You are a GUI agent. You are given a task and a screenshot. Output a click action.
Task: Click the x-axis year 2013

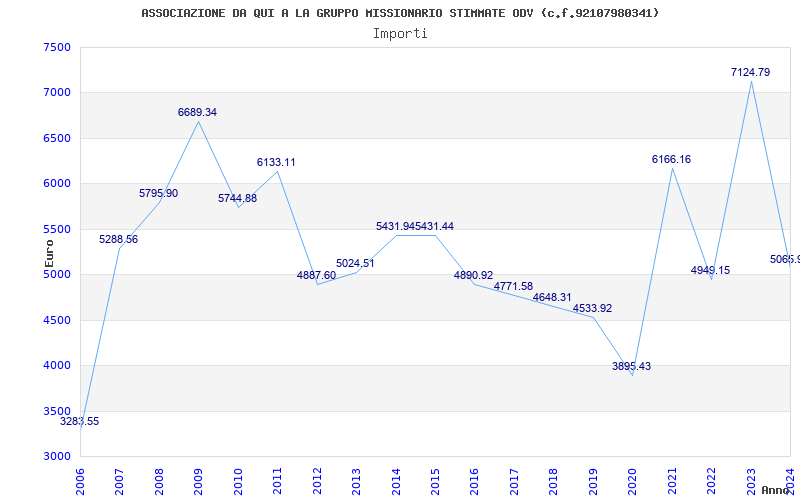coord(356,482)
